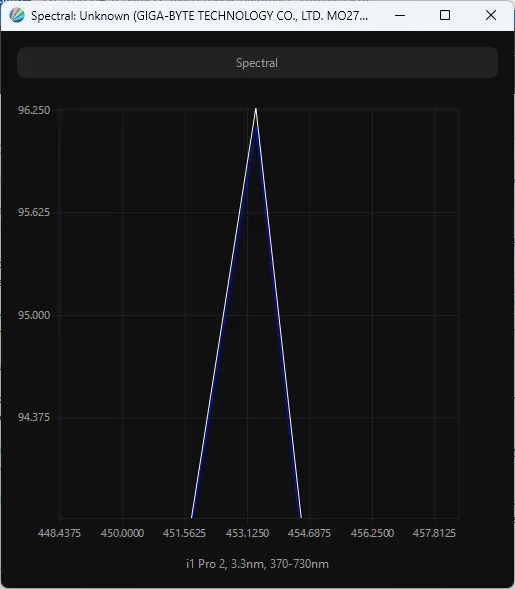
Task: Click the 454.6875 x-axis label
Action: (x=310, y=533)
